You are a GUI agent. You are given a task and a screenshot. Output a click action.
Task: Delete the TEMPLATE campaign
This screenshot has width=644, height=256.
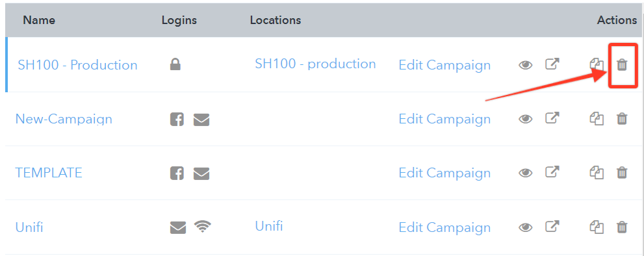click(x=623, y=173)
